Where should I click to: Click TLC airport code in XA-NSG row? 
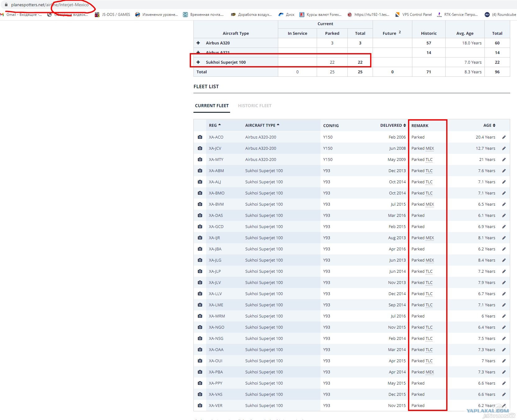click(429, 338)
